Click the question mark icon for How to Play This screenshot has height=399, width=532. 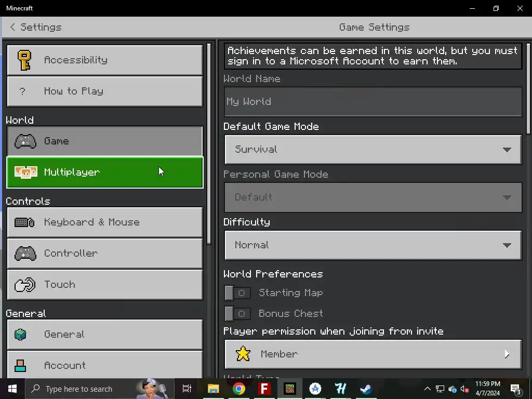22,91
